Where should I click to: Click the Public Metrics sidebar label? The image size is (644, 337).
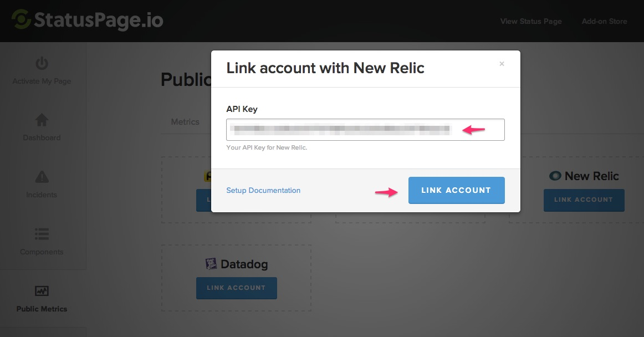(42, 309)
